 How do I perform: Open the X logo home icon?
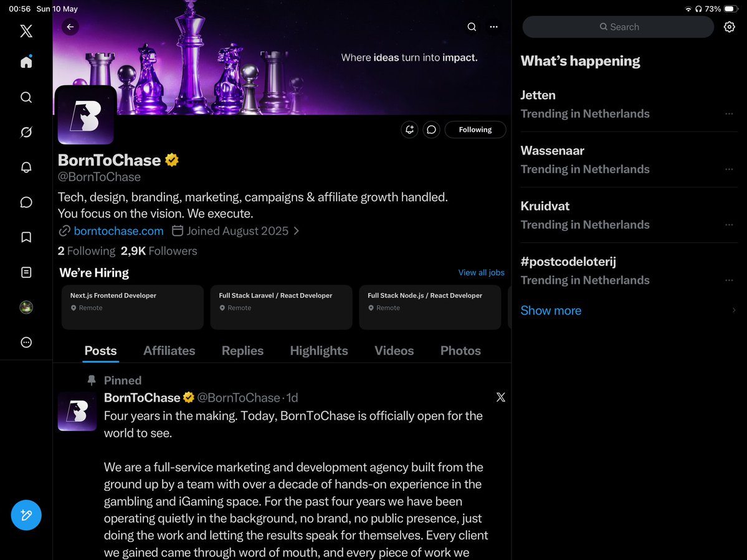[x=26, y=31]
